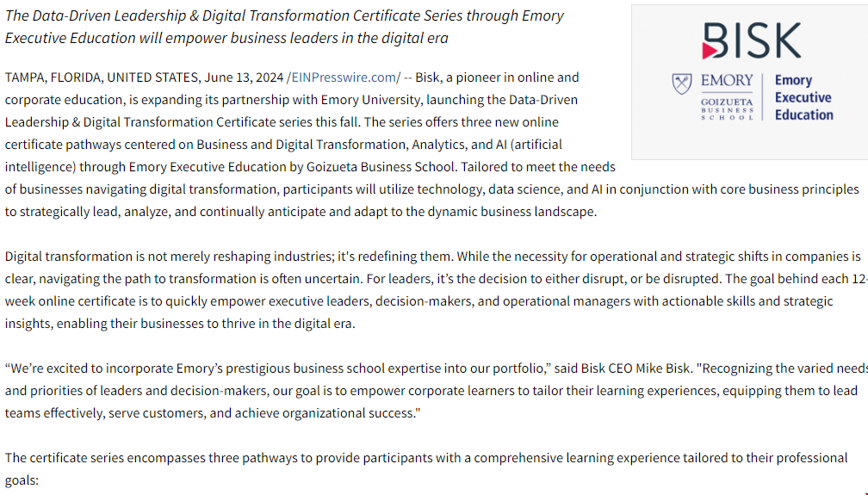
Task: Click the Emory Executive Education logo text
Action: click(803, 97)
